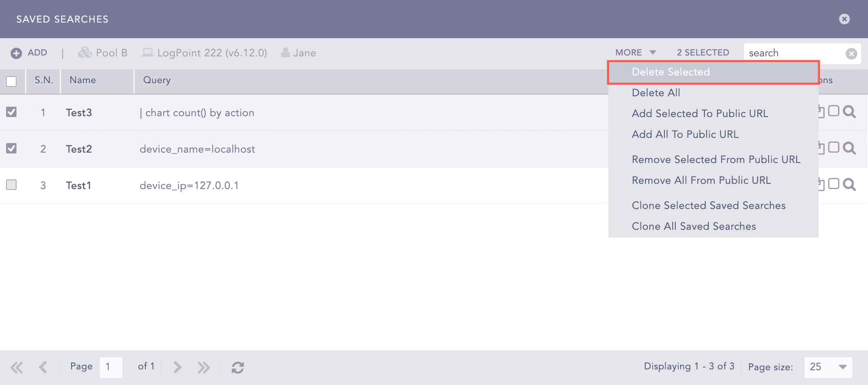Sort by the Name column header
The image size is (868, 385).
(x=82, y=80)
